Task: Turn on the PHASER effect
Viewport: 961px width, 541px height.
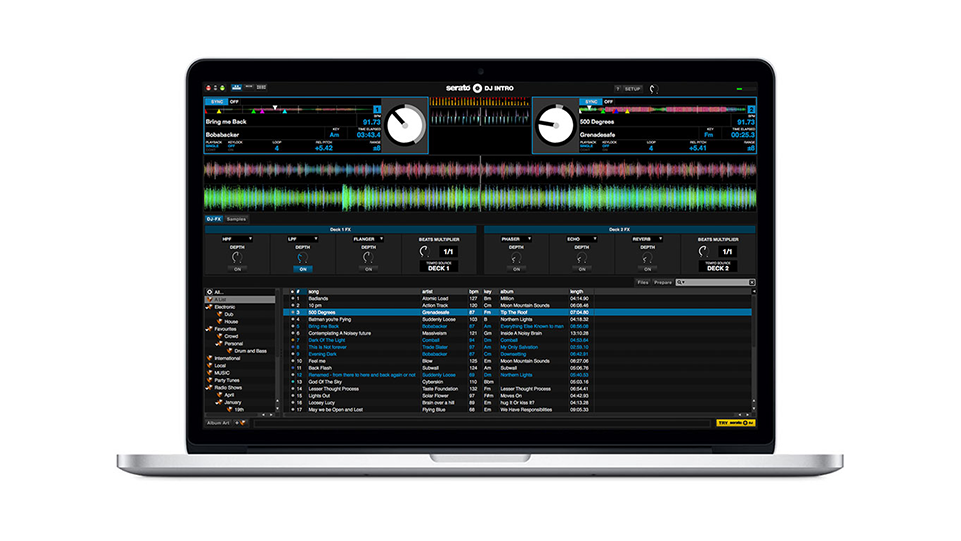Action: coord(516,269)
